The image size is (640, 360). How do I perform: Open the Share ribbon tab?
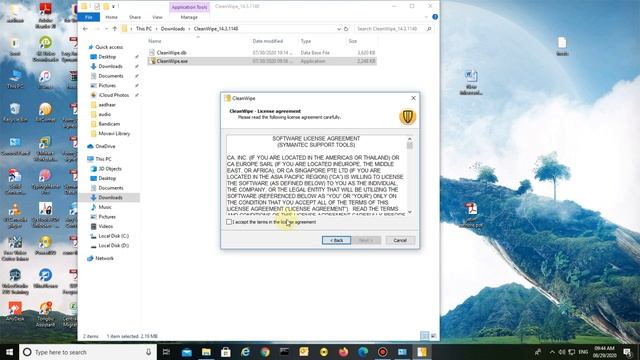pos(135,17)
